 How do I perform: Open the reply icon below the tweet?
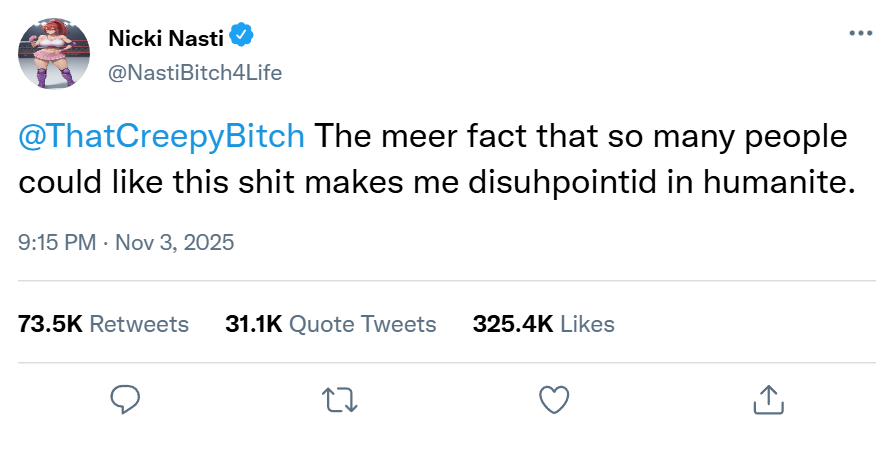click(124, 400)
